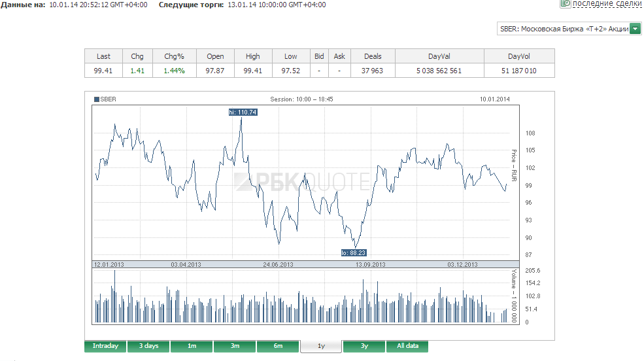Switch to the Intraday chart tab
Screen dimensions: 644x361
click(x=105, y=346)
